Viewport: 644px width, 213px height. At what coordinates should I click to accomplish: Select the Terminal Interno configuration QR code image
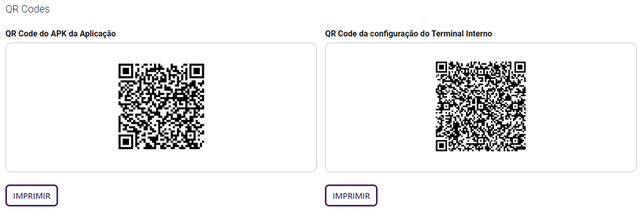tap(481, 107)
